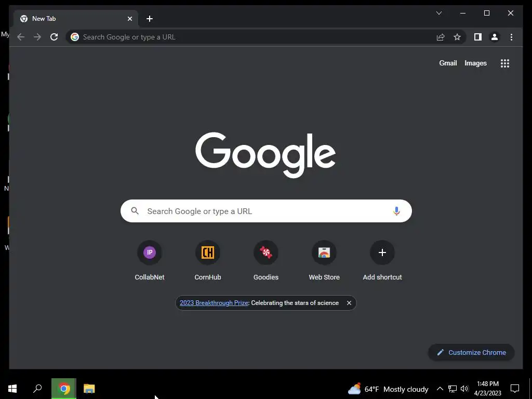
Task: Open the side panel icon
Action: [478, 37]
